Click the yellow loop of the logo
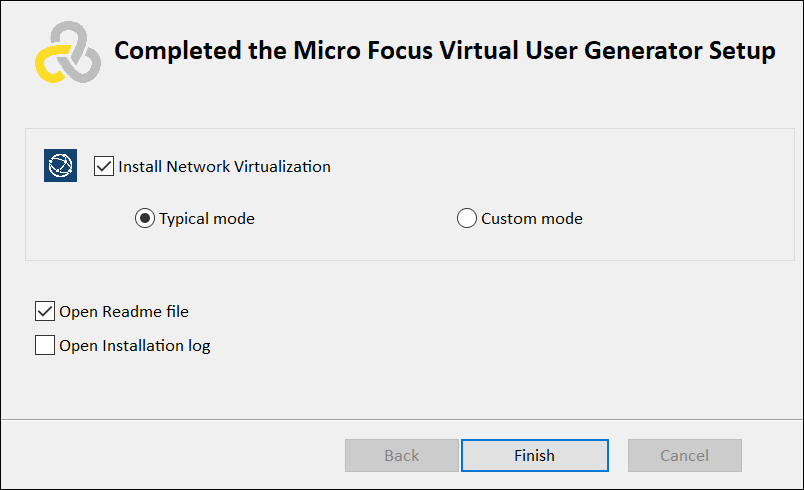The height and width of the screenshot is (490, 804). (x=48, y=65)
